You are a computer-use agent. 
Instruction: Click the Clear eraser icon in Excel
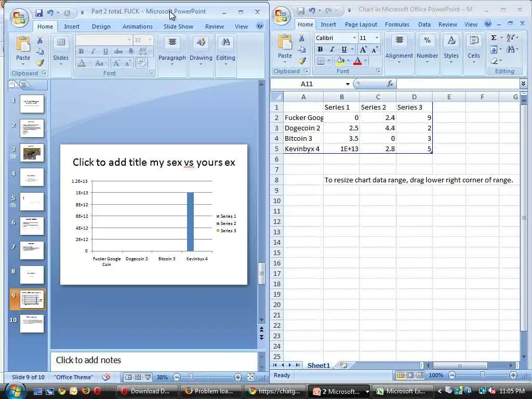click(x=494, y=61)
